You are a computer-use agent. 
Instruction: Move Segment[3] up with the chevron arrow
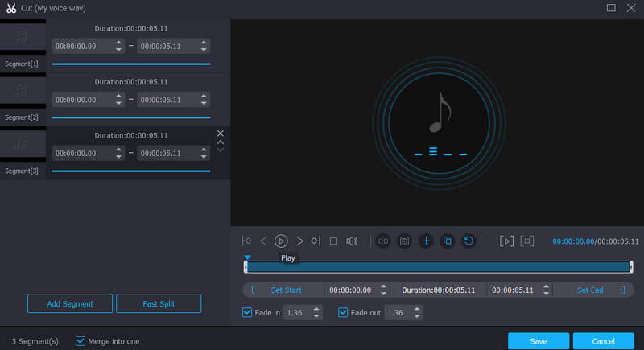coord(220,142)
